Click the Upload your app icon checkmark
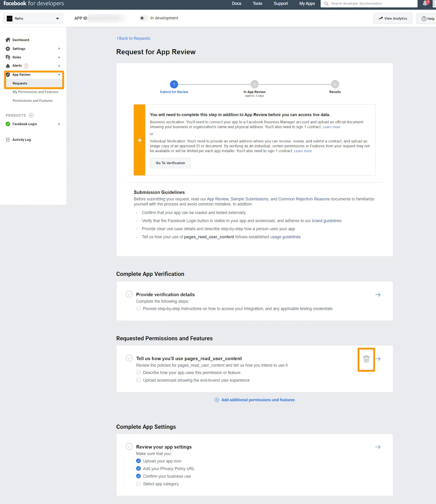 point(139,461)
